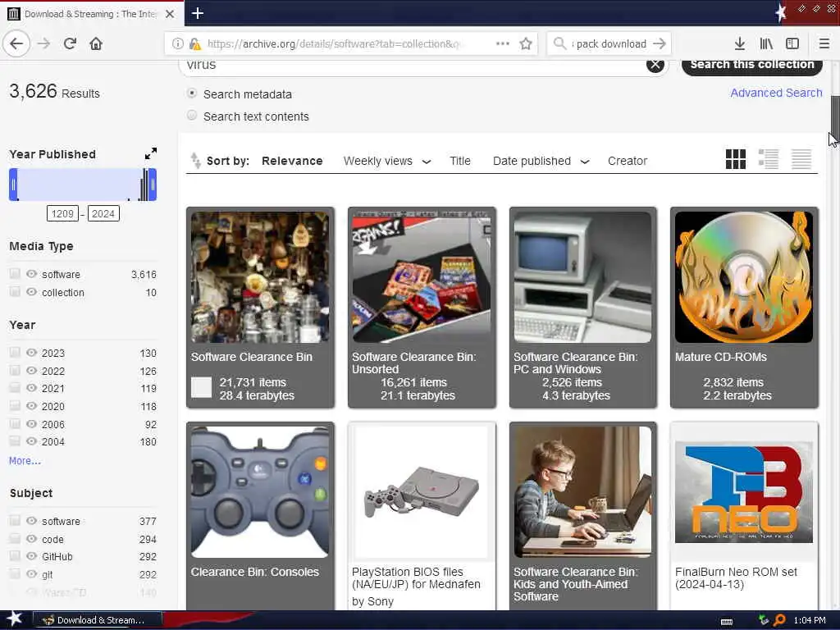Screen dimensions: 840x630
Task: Open page actions three-dot menu
Action: click(503, 43)
